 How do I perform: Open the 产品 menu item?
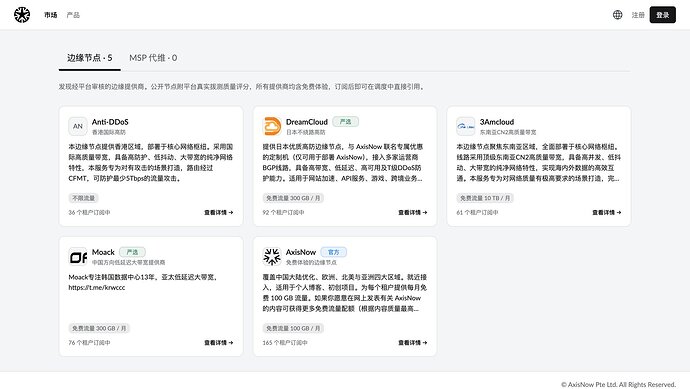(73, 15)
